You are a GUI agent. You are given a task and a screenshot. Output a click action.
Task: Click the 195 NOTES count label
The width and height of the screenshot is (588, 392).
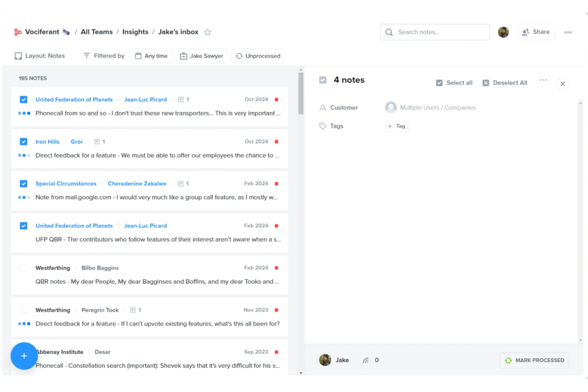pyautogui.click(x=33, y=78)
